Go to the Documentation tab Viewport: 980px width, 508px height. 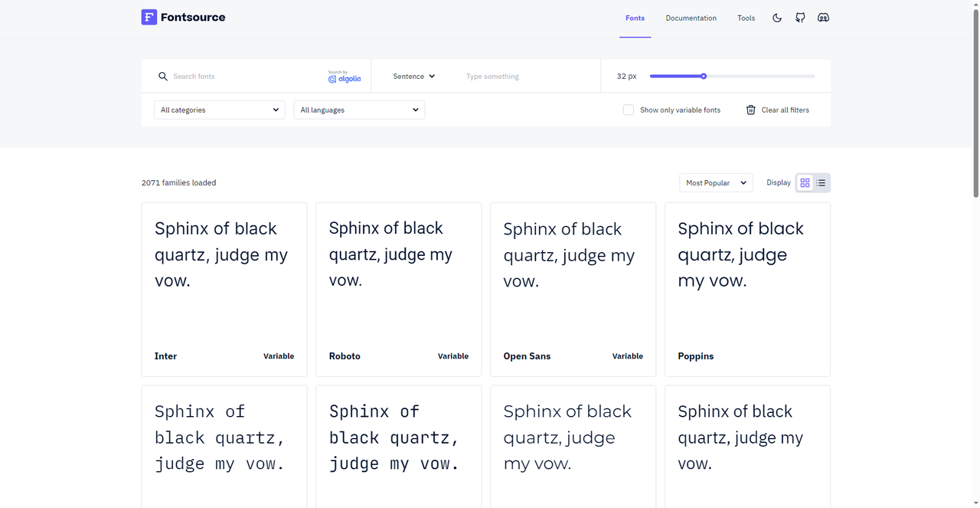pyautogui.click(x=691, y=18)
